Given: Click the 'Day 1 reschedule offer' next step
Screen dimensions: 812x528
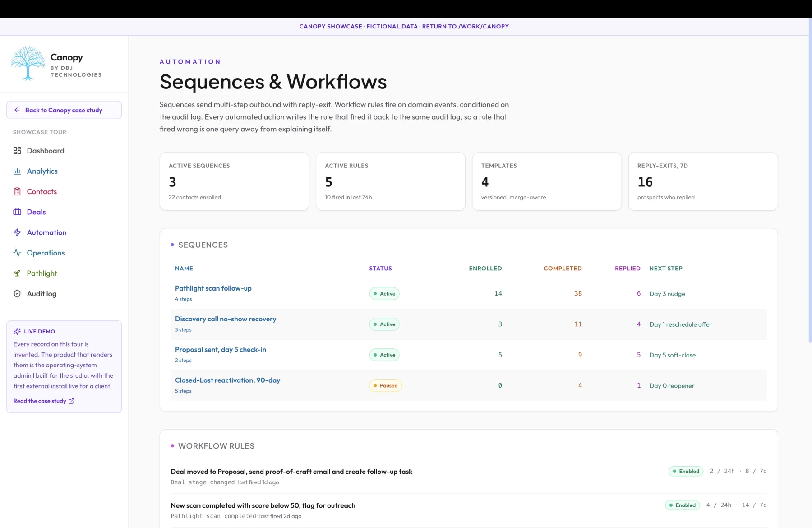Looking at the screenshot, I should pos(681,324).
